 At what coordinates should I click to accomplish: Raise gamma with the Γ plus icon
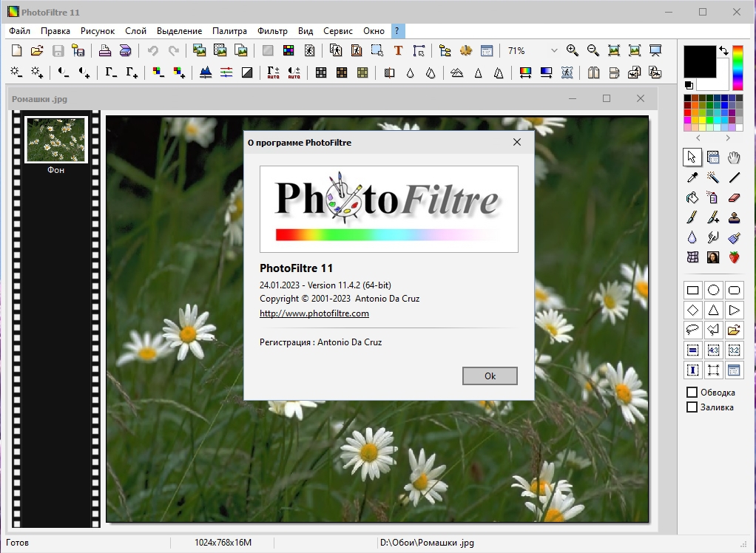point(132,72)
